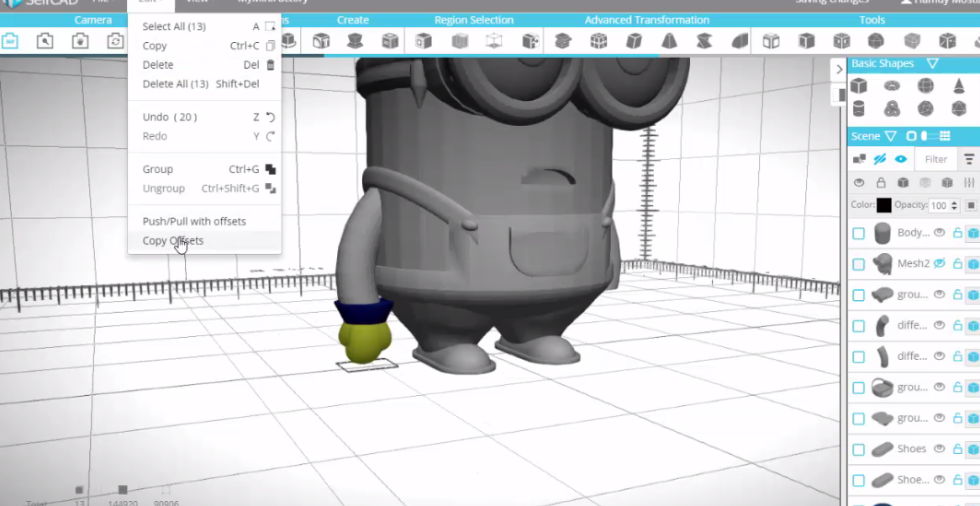Check the Body object checkbox
This screenshot has width=980, height=506.
tap(859, 233)
